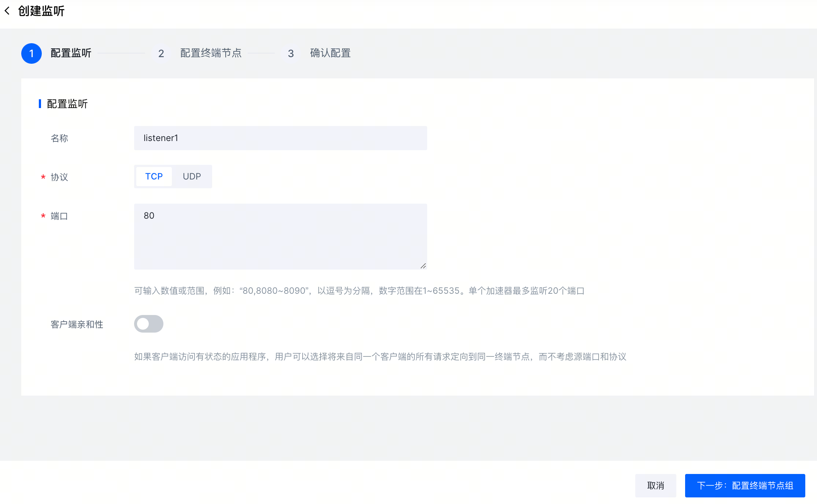Image resolution: width=817 pixels, height=504 pixels.
Task: Select the TCP protocol option
Action: 154,177
